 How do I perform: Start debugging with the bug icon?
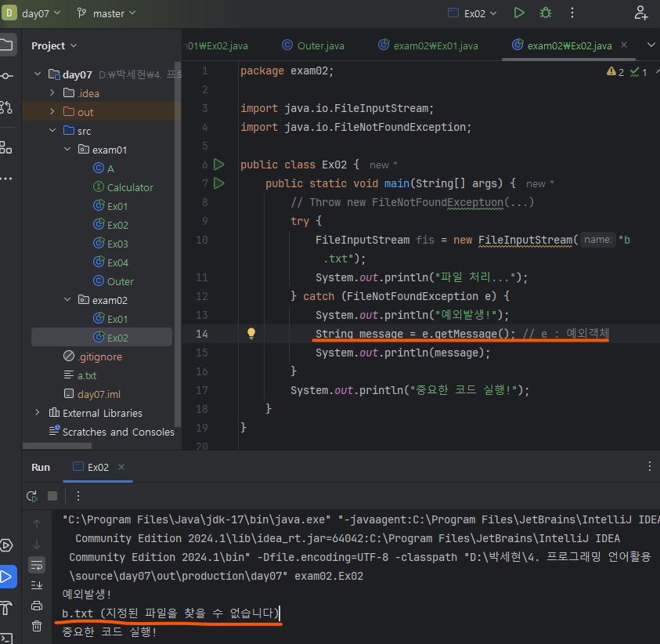(x=545, y=13)
